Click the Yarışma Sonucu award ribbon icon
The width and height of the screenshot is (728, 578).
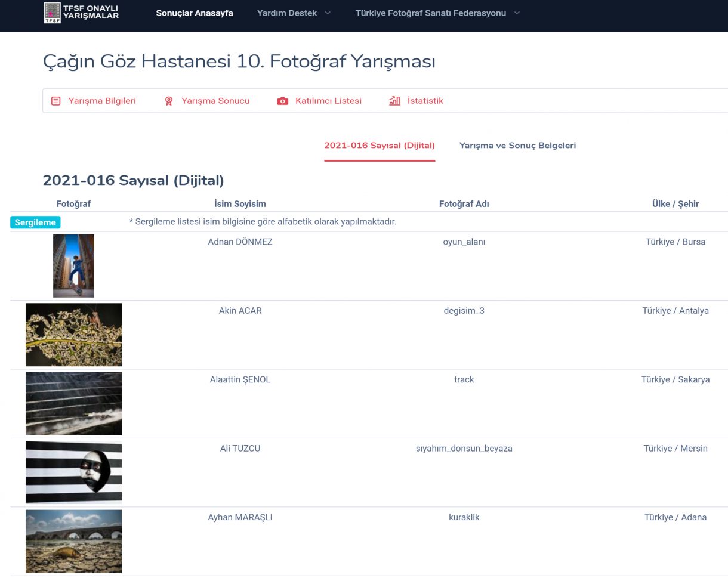tap(169, 101)
